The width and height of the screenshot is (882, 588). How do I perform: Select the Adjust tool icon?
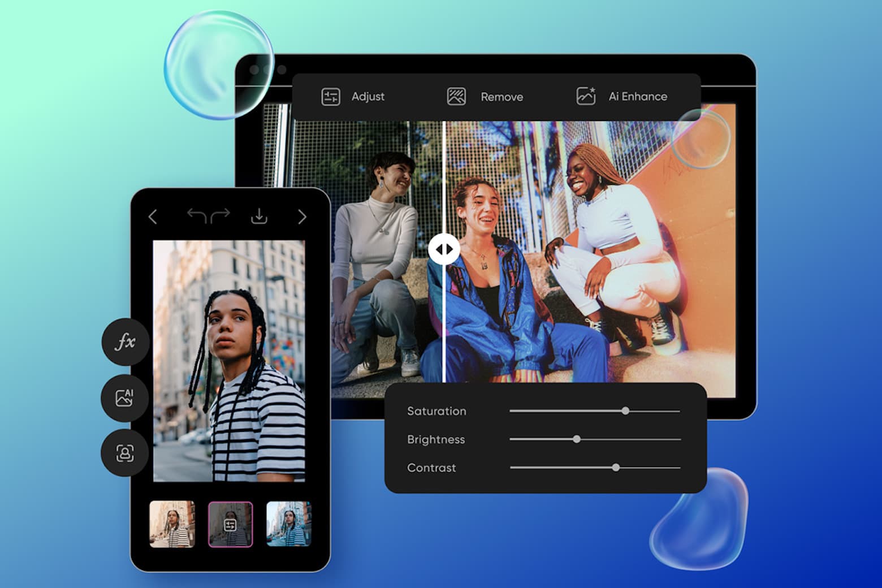331,97
